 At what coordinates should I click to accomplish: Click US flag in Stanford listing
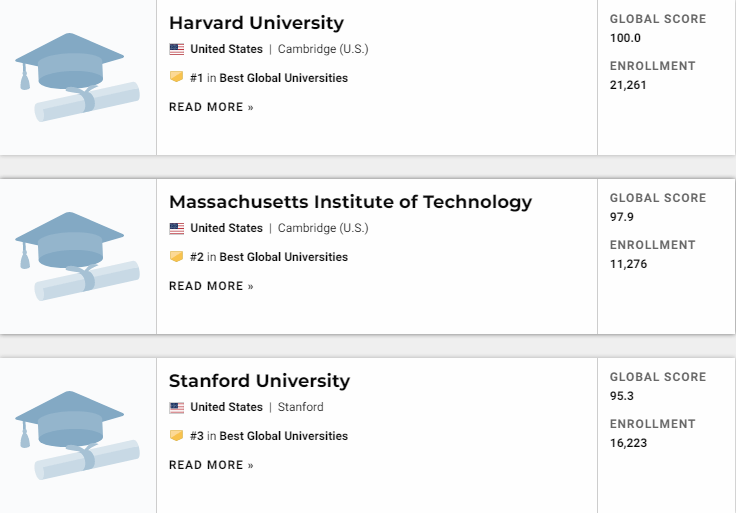click(177, 407)
